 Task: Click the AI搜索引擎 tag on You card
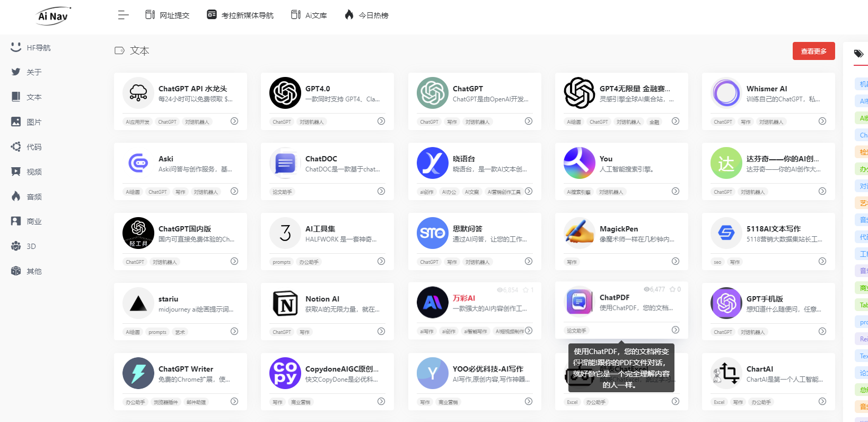tap(578, 192)
